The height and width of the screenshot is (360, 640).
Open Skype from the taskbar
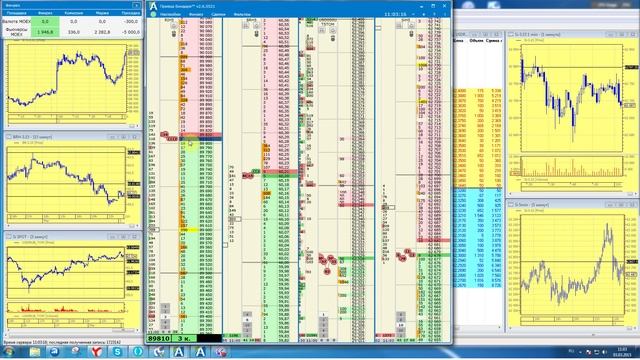118,351
